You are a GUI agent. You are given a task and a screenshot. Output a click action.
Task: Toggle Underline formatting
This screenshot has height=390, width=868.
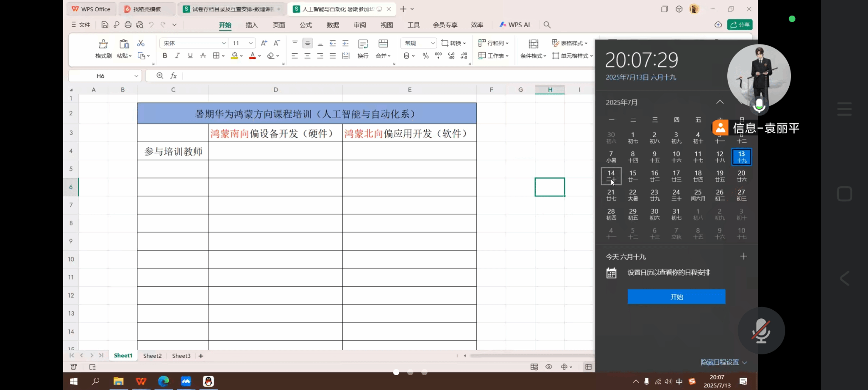[190, 55]
